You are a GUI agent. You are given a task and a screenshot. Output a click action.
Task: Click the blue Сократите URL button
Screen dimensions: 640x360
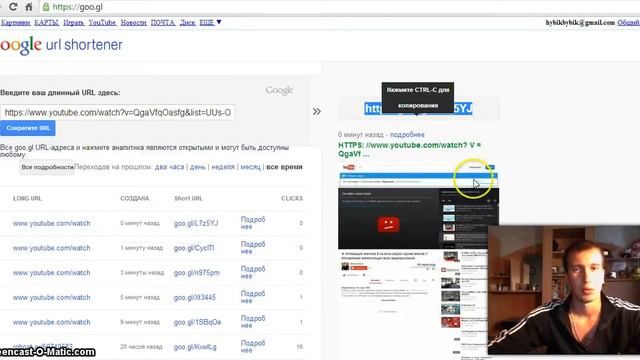[x=28, y=128]
